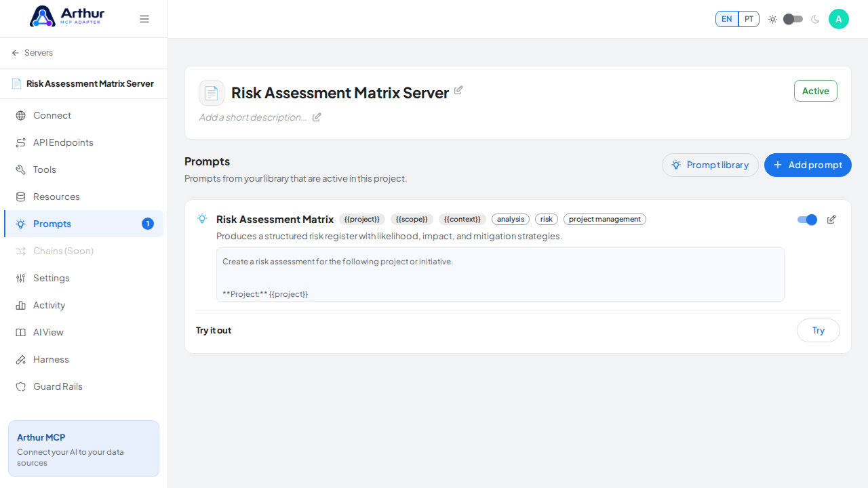Click the Arthur MCP promo card
The image size is (868, 488).
(x=83, y=449)
